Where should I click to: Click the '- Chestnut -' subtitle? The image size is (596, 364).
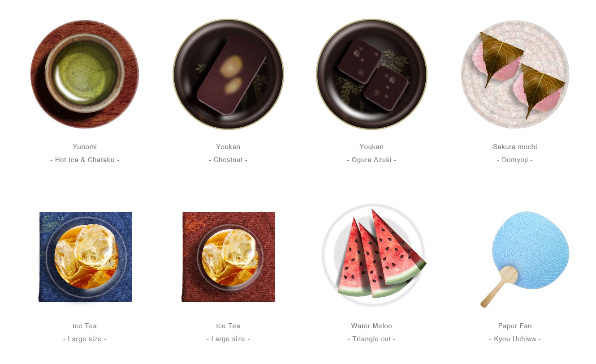[228, 160]
